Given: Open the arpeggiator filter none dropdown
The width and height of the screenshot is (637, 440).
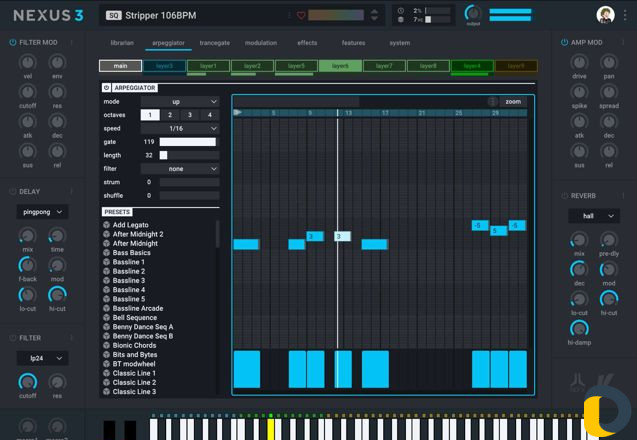Looking at the screenshot, I should (x=180, y=169).
